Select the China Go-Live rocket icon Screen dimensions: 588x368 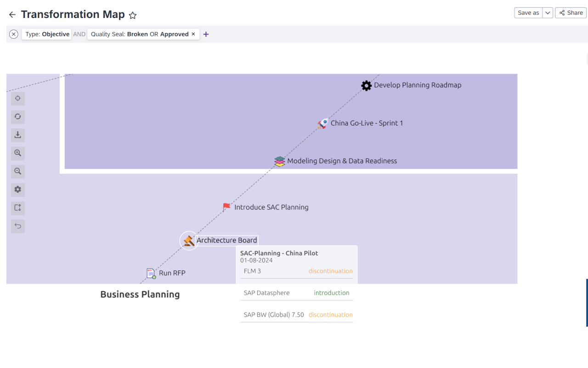[x=323, y=123]
